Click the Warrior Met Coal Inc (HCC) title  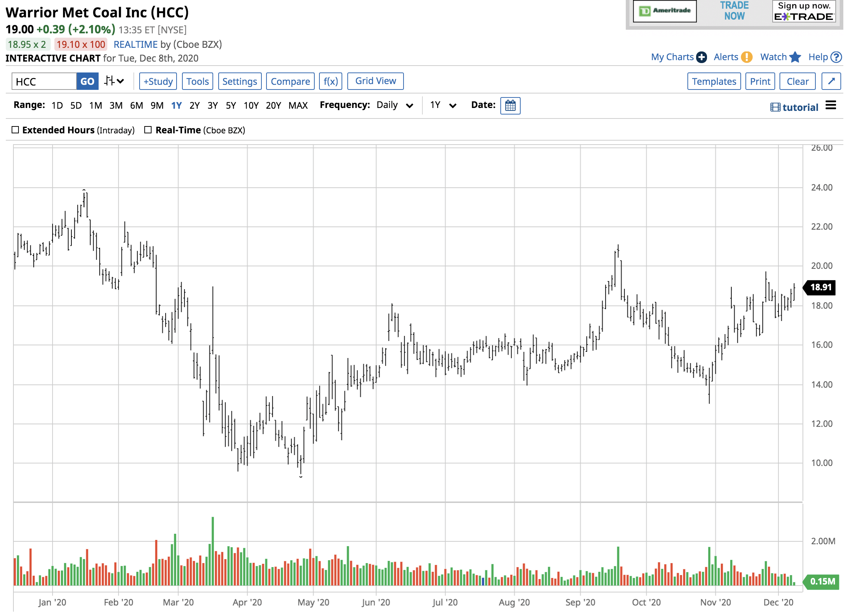[x=97, y=13]
